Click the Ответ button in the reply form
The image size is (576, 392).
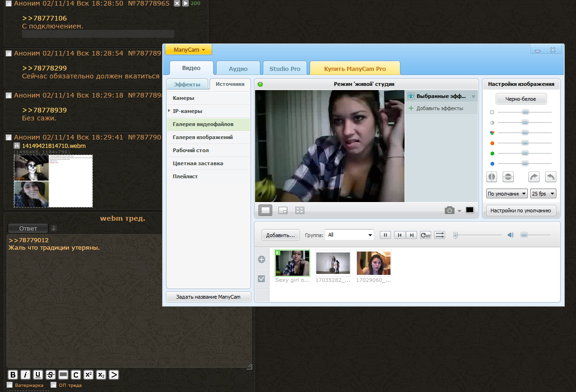tap(28, 228)
